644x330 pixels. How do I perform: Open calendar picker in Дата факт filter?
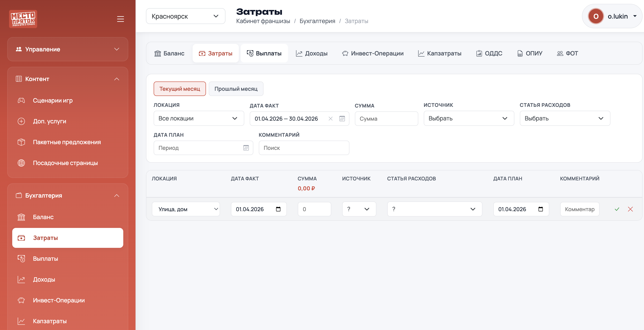[342, 119]
